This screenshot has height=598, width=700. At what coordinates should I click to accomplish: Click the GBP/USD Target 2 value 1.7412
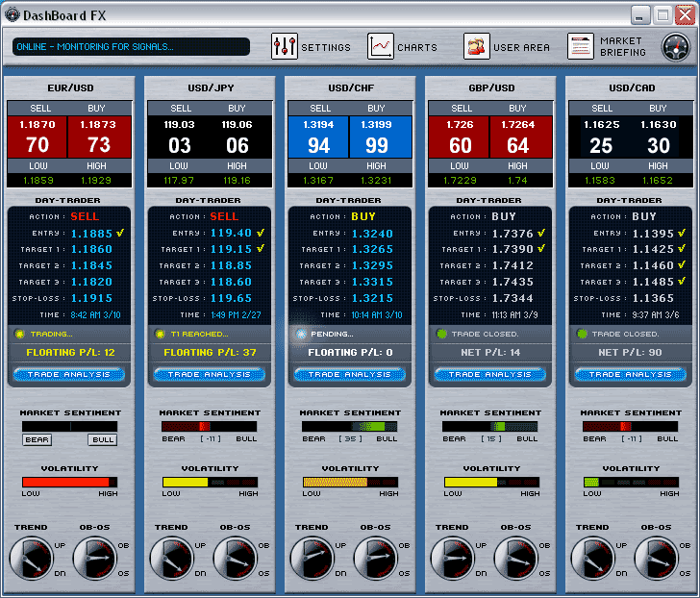[x=512, y=265]
